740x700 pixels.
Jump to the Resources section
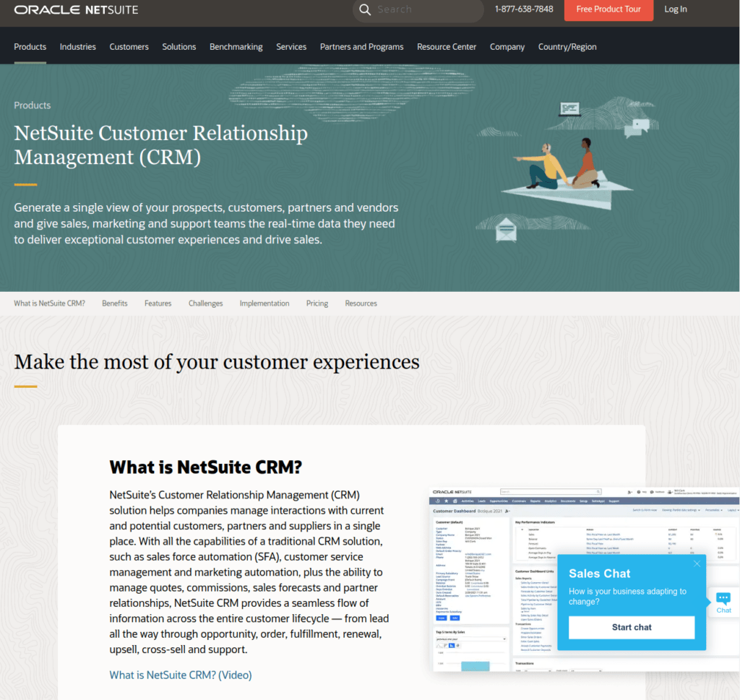(x=361, y=303)
